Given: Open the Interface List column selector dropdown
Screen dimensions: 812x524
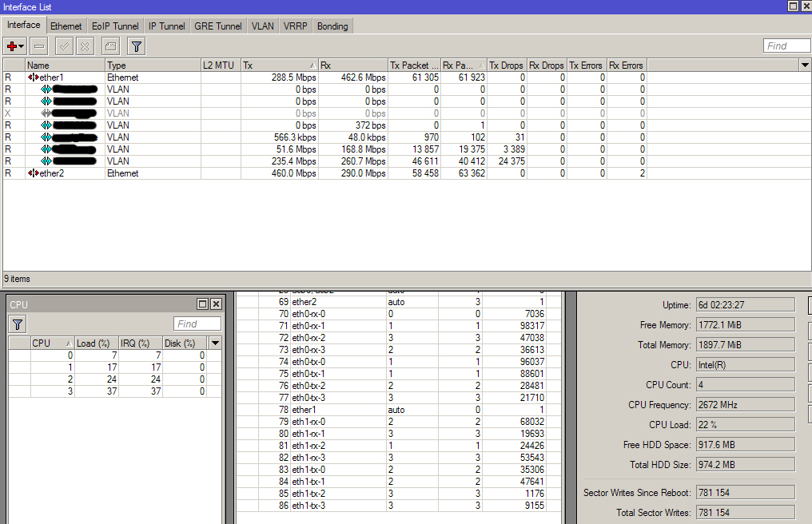Looking at the screenshot, I should [805, 65].
